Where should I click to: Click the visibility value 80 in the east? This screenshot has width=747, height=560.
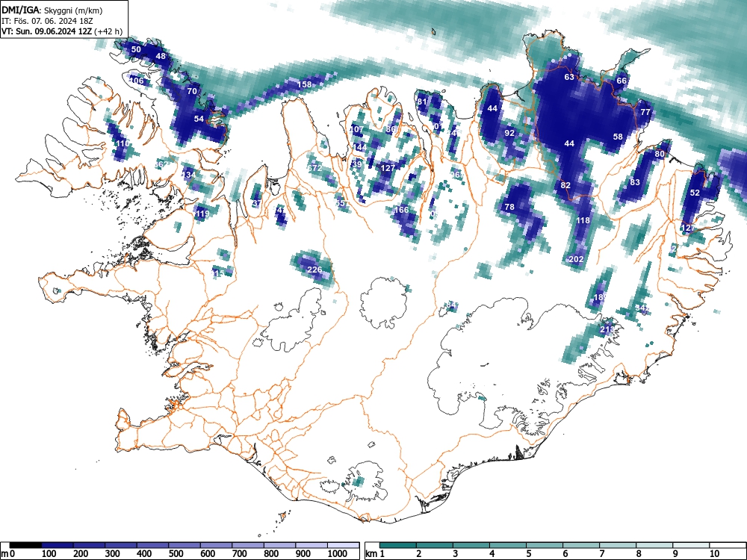[x=660, y=155]
